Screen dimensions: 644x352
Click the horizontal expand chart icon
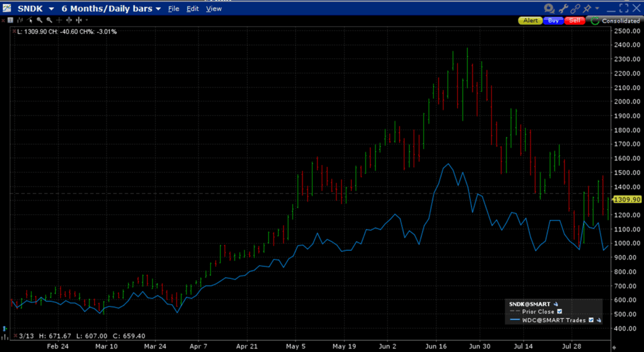(69, 20)
